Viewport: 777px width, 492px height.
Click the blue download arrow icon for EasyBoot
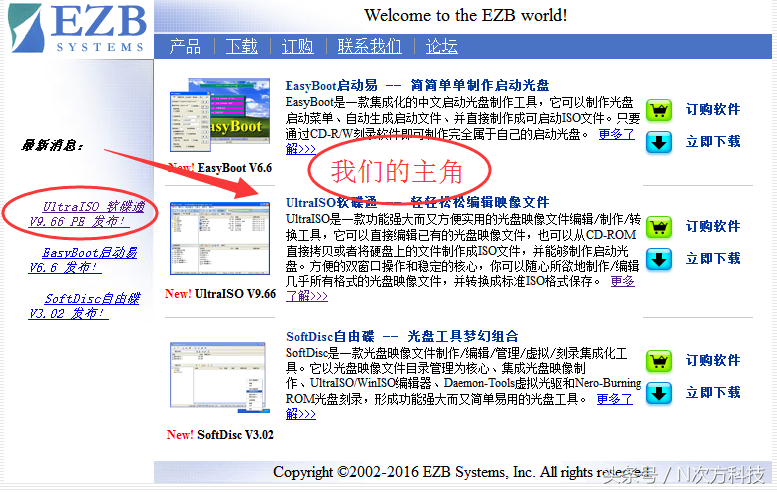click(659, 143)
